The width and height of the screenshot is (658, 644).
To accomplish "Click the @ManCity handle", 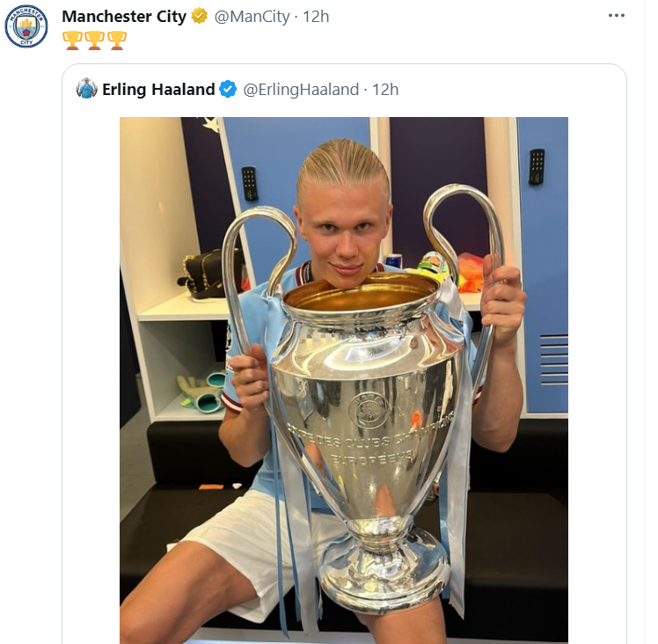I will [x=252, y=17].
